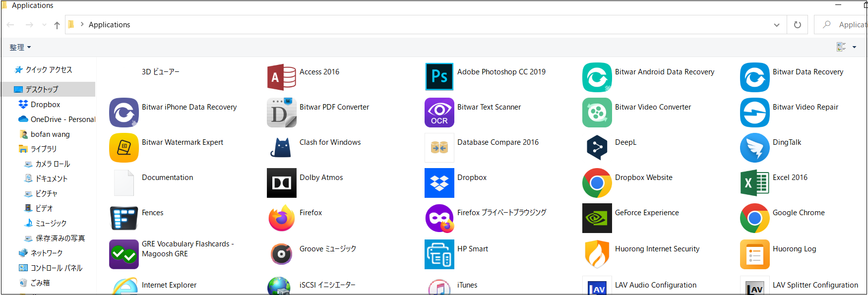
Task: Launch the Clash for Windows cat icon
Action: tap(281, 148)
